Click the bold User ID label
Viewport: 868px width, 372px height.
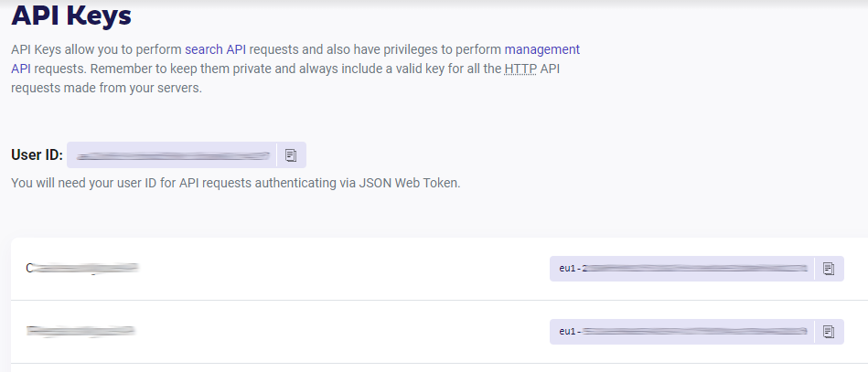click(x=37, y=155)
